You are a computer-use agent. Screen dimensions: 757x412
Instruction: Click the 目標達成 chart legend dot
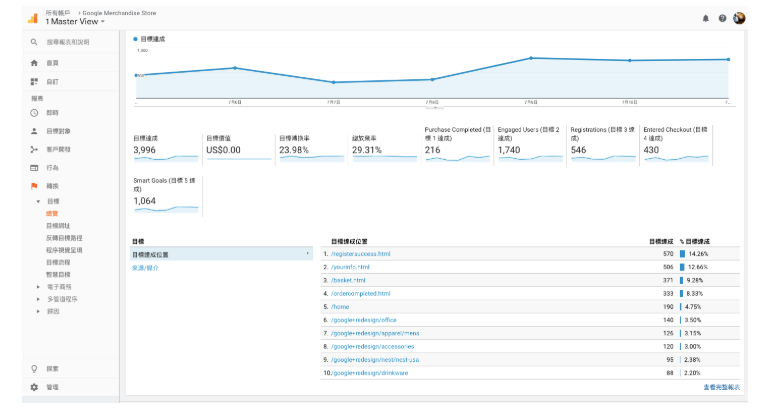click(135, 39)
